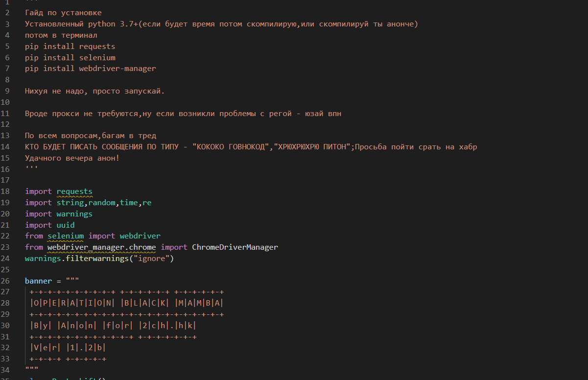Screen dimensions: 588x380
Task: Click the 'uuid' module name
Action: point(66,225)
